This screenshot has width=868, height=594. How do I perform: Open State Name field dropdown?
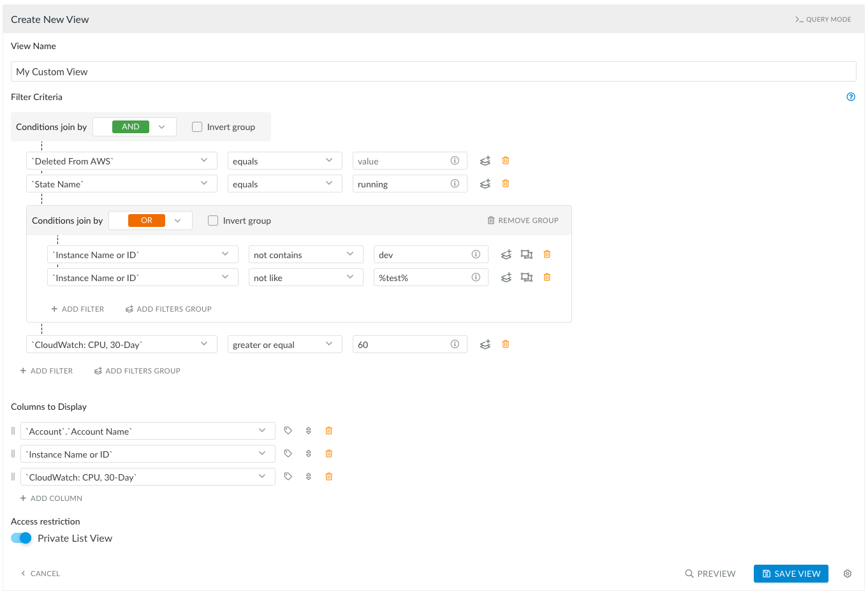click(122, 184)
